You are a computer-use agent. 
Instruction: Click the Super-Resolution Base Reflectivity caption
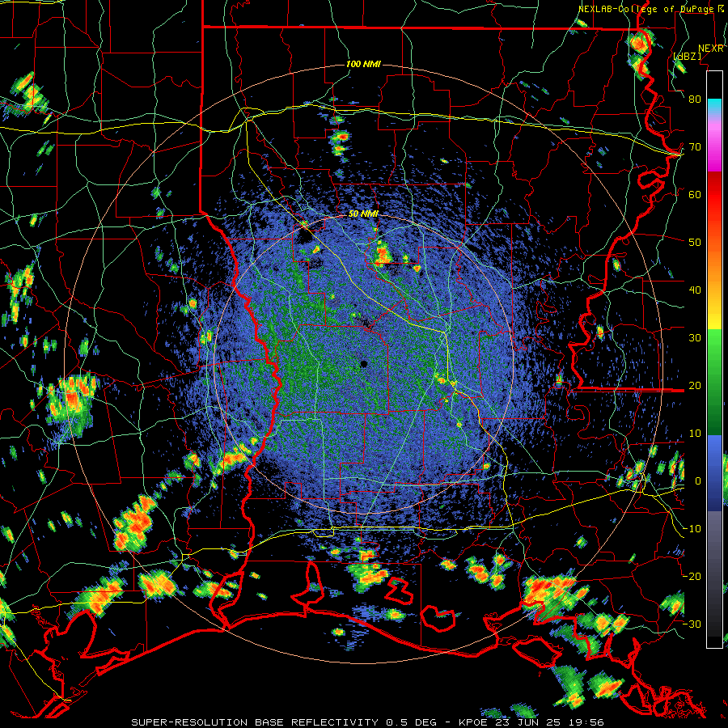[x=367, y=722]
